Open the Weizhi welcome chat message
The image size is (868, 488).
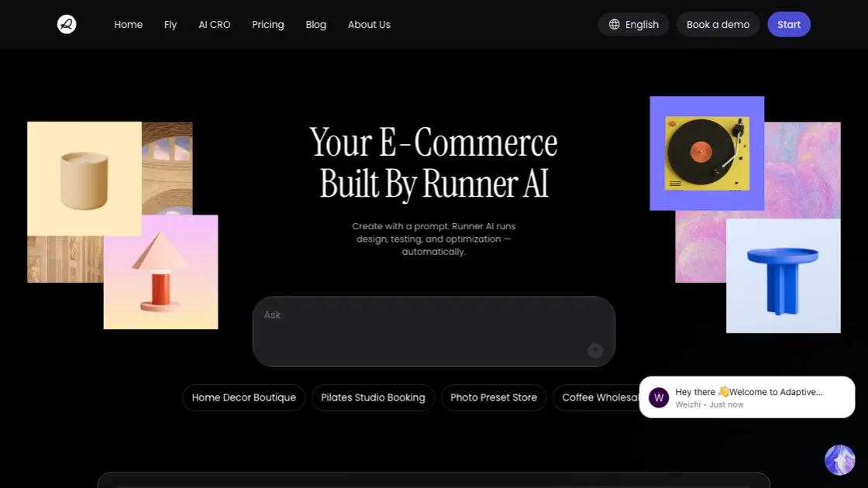pos(747,397)
